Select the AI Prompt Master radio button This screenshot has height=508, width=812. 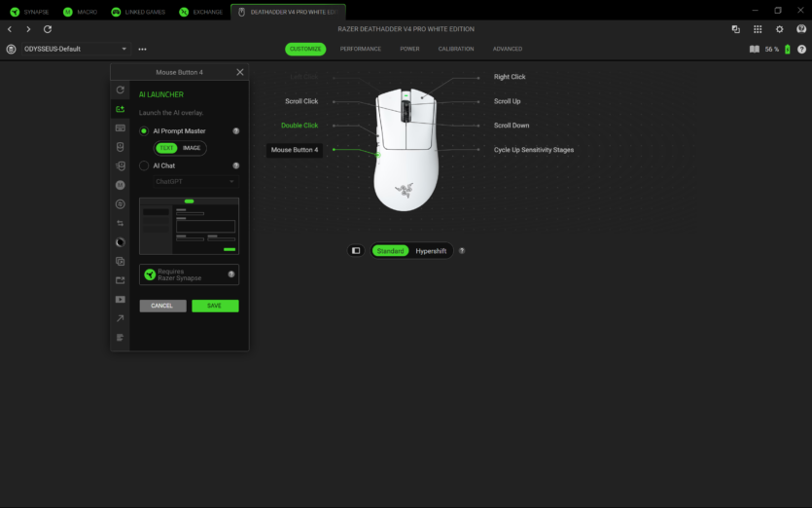(x=144, y=130)
